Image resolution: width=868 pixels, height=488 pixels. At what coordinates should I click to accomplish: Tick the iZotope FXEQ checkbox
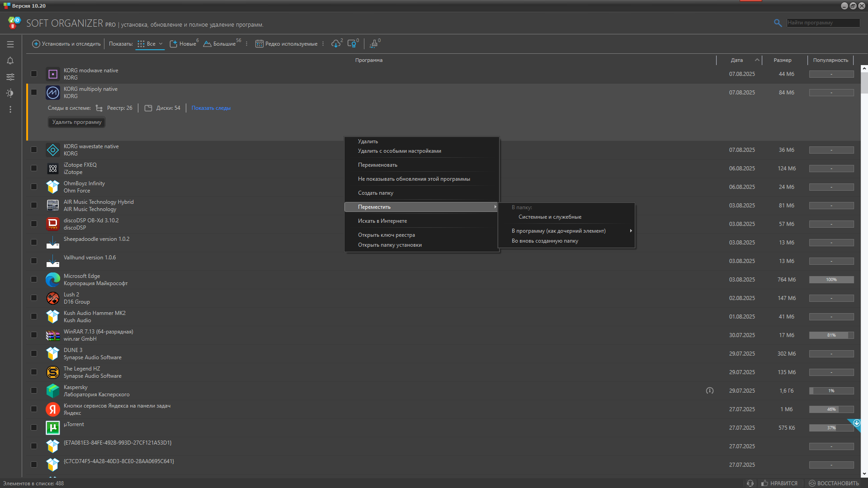click(x=34, y=168)
